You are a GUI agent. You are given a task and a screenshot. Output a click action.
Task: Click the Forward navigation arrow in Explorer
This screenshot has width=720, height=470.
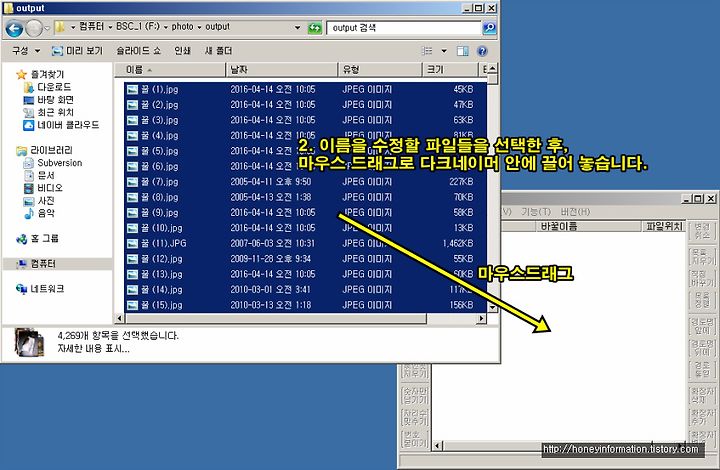[34, 28]
